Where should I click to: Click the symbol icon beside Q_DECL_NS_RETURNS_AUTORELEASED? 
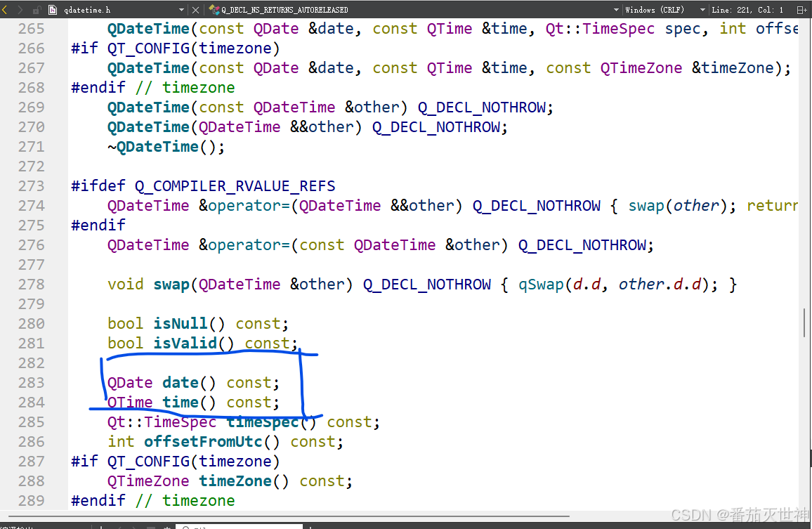(214, 9)
